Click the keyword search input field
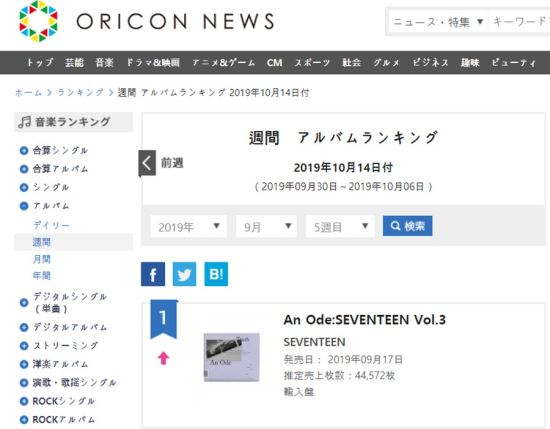The height and width of the screenshot is (429, 550). coord(520,22)
